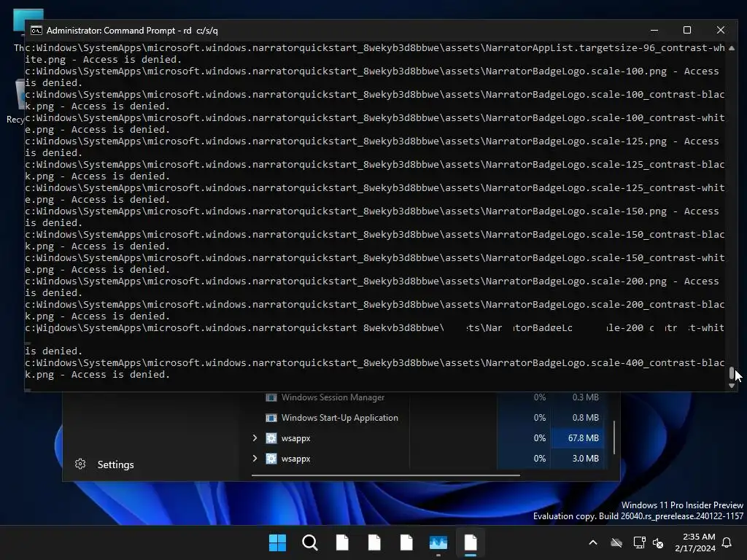The height and width of the screenshot is (560, 747).
Task: Click Task Manager's vertical scrollbar thumb
Action: pos(614,437)
